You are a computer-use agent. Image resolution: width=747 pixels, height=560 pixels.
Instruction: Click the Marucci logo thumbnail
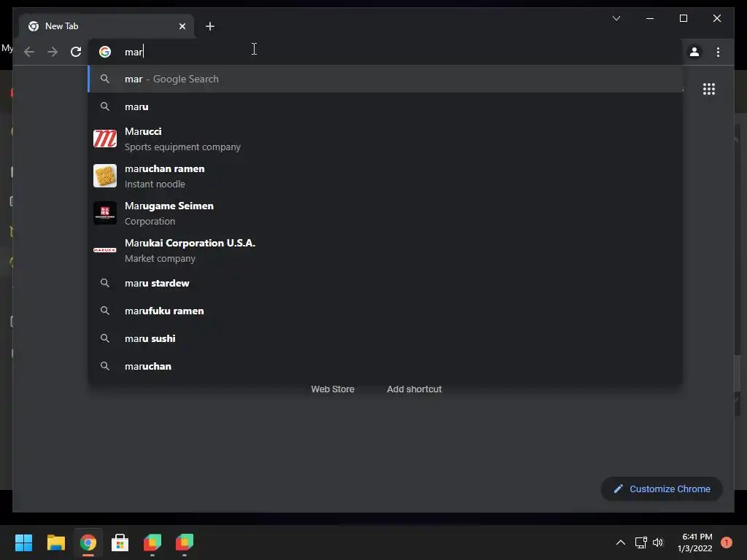(x=105, y=139)
